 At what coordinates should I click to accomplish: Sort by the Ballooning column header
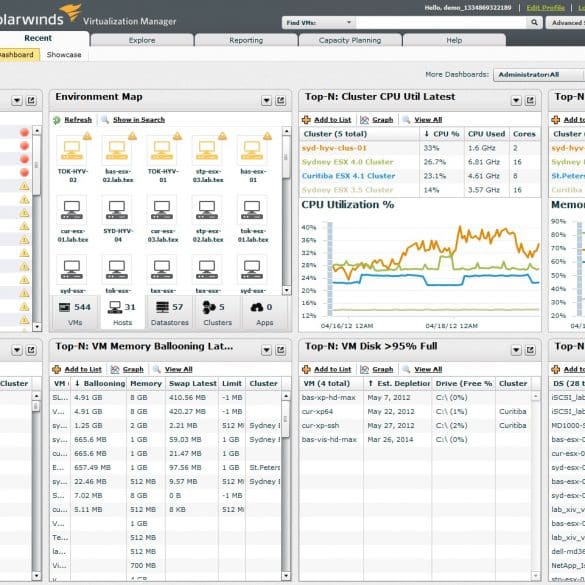(99, 384)
